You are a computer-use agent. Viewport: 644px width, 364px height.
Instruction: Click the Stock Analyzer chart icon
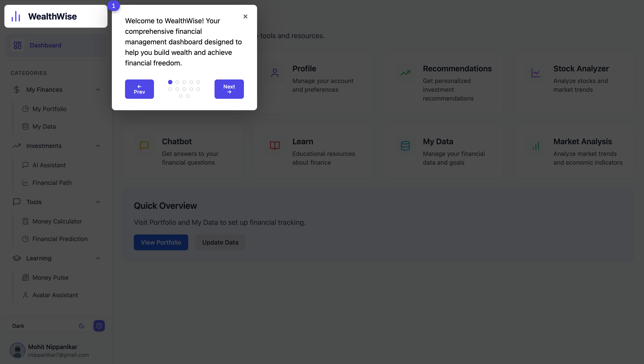tap(535, 73)
